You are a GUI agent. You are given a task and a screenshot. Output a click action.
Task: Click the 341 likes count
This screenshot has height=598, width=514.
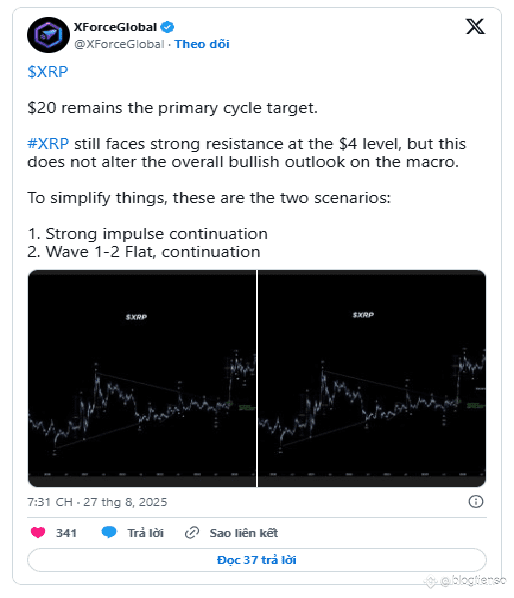click(x=66, y=533)
